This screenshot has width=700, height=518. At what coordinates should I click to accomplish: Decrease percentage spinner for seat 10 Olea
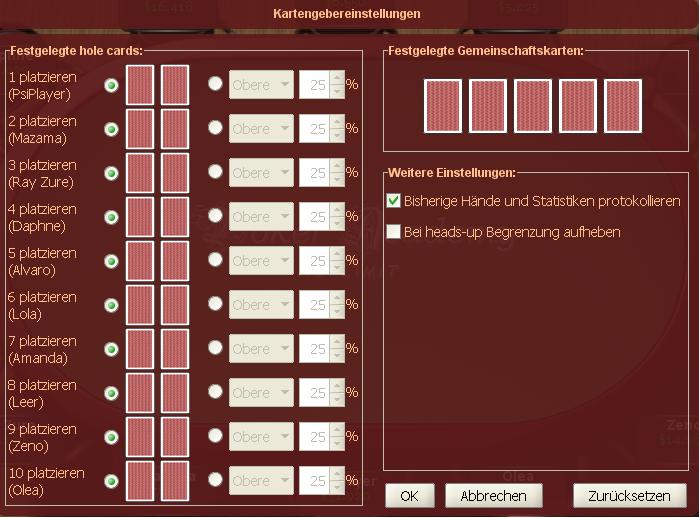tap(338, 488)
